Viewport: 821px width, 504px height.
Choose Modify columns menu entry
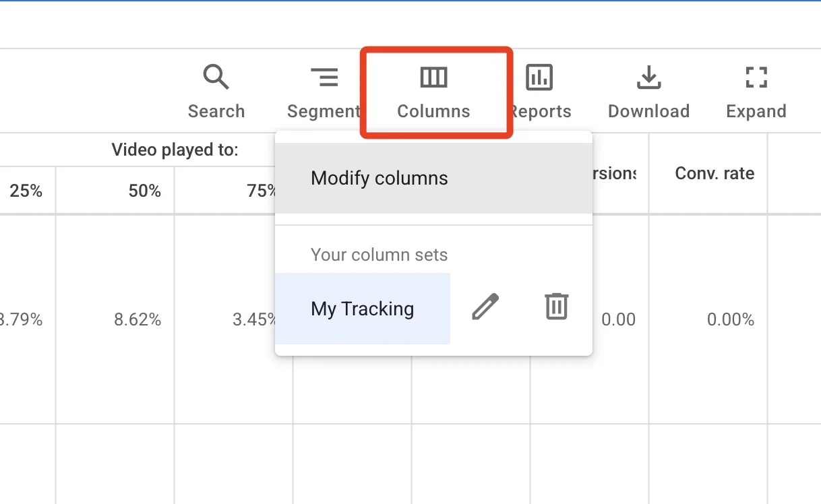434,178
